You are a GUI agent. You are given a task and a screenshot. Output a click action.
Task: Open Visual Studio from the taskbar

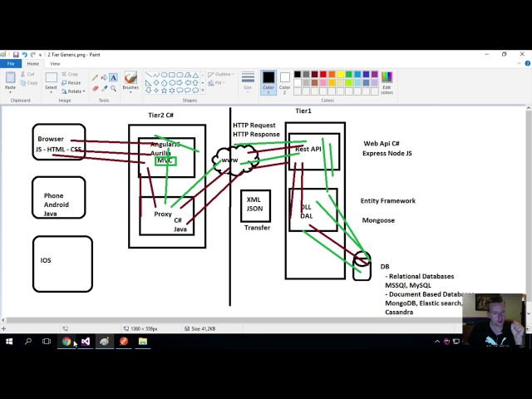click(85, 341)
